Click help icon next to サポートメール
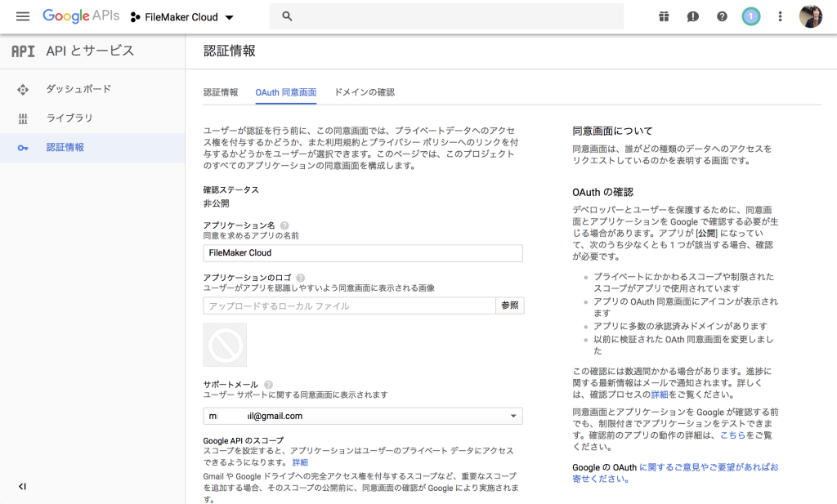Screen dimensions: 837x504 tap(268, 385)
